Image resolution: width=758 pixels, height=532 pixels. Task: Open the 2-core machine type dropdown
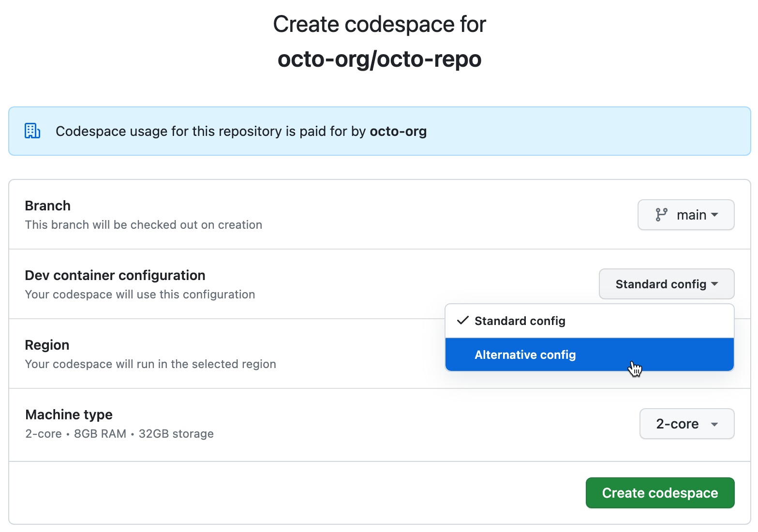[x=687, y=424]
